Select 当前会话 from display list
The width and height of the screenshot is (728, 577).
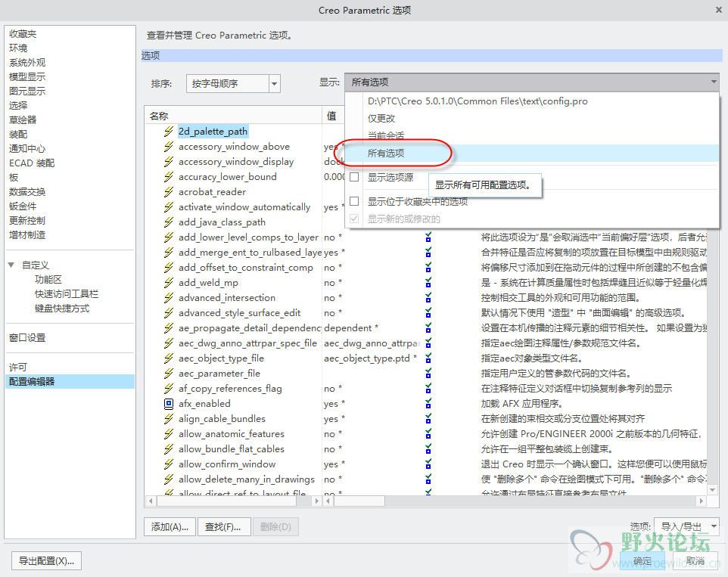click(385, 135)
